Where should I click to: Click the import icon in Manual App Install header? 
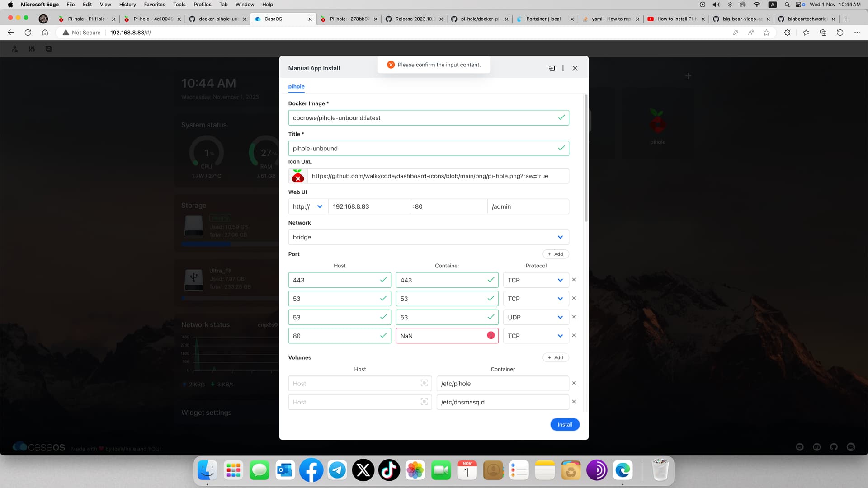pos(552,68)
